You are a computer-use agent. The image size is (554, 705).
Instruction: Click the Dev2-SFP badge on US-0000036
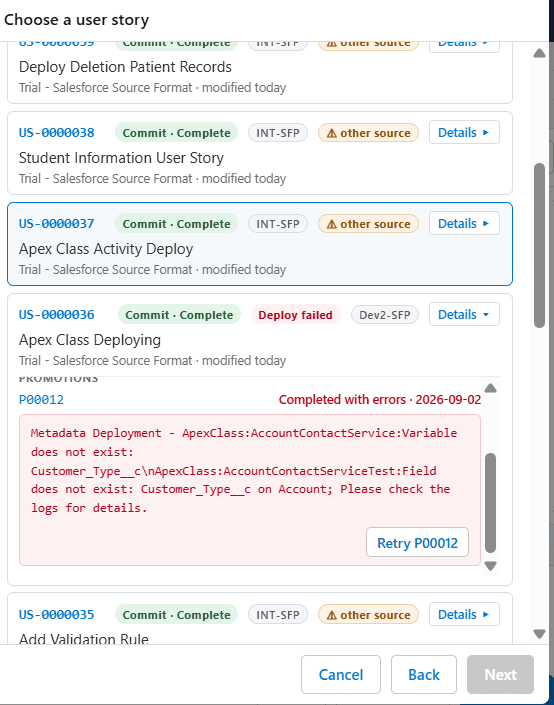[384, 315]
